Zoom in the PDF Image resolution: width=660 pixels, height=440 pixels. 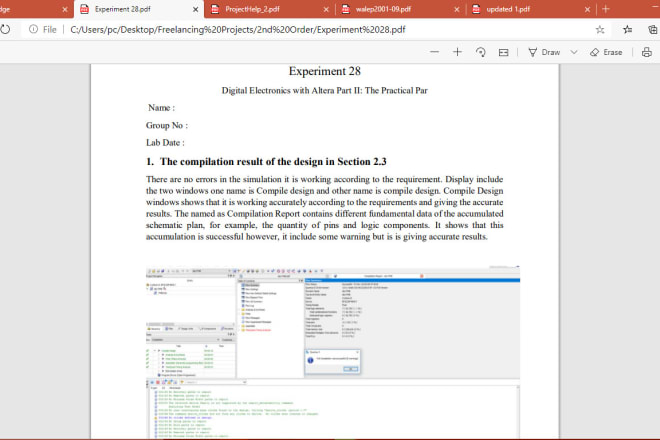(x=457, y=52)
